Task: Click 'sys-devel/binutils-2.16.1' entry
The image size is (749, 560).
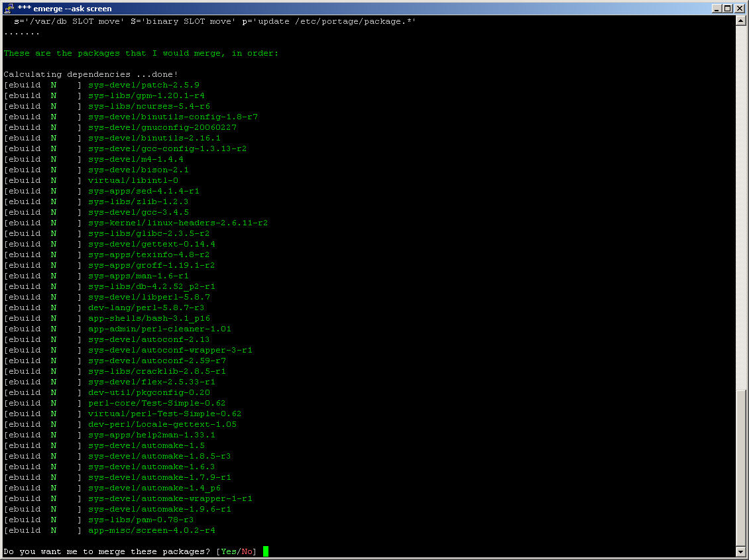Action: [154, 138]
